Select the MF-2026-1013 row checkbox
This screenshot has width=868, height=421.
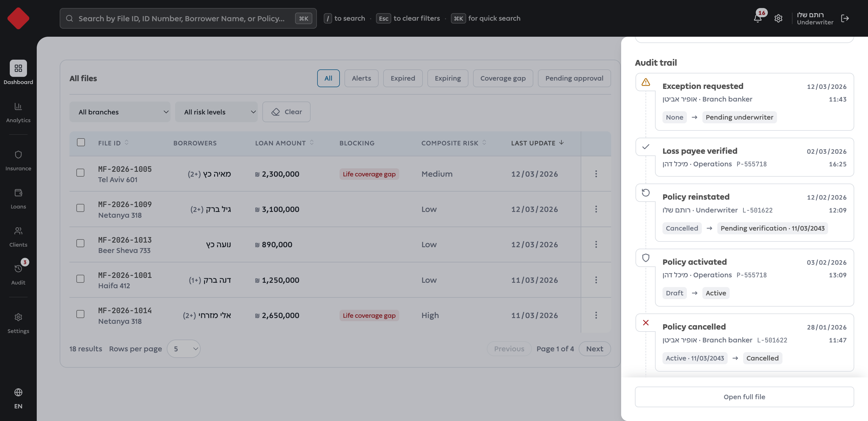pyautogui.click(x=81, y=243)
